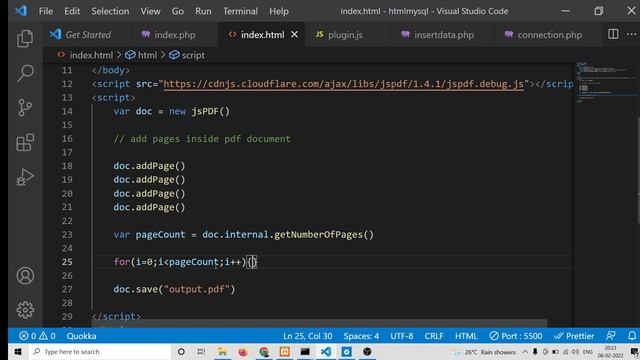The width and height of the screenshot is (640, 360).
Task: Click line number 25 in gutter
Action: click(x=67, y=262)
